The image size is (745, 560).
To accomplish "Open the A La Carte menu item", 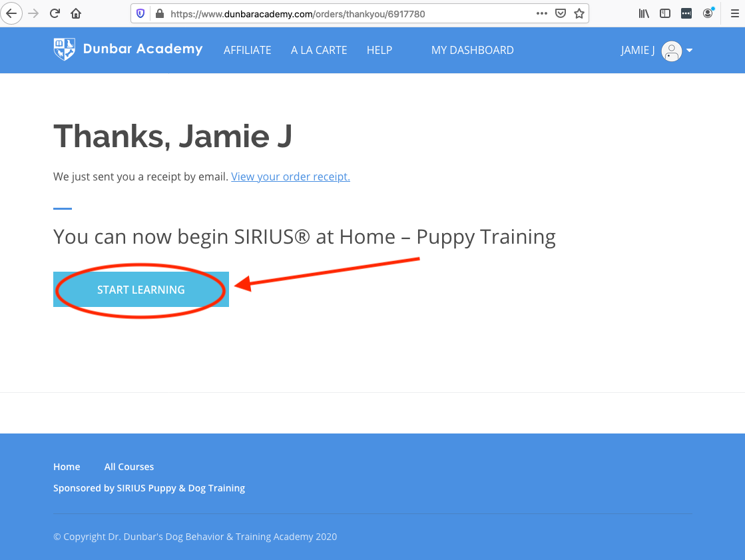I will click(319, 50).
